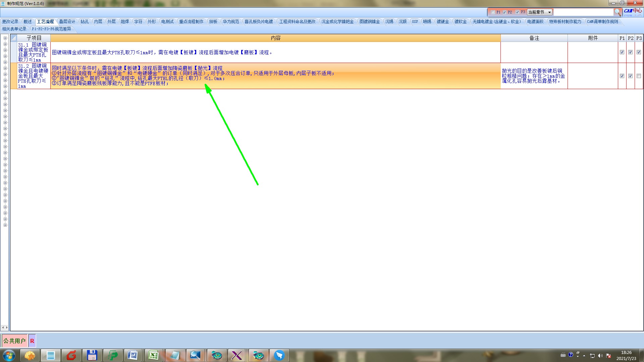Viewport: 644px width, 362px height.
Task: Switch to the 钻孔 tab
Action: click(x=85, y=21)
